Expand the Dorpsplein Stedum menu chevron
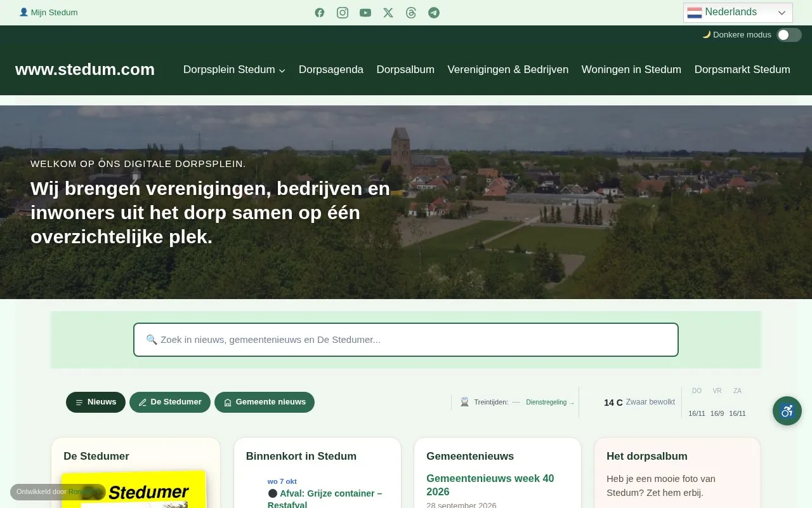 [x=282, y=70]
